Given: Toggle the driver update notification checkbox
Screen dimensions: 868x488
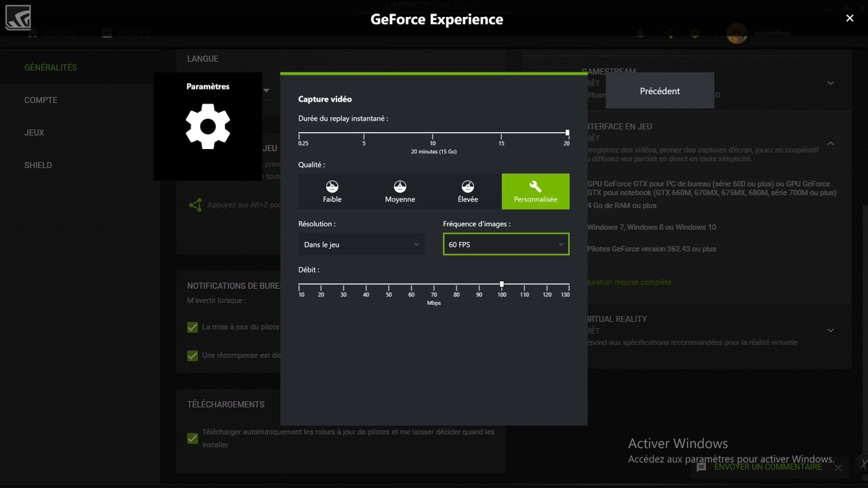Looking at the screenshot, I should 193,327.
